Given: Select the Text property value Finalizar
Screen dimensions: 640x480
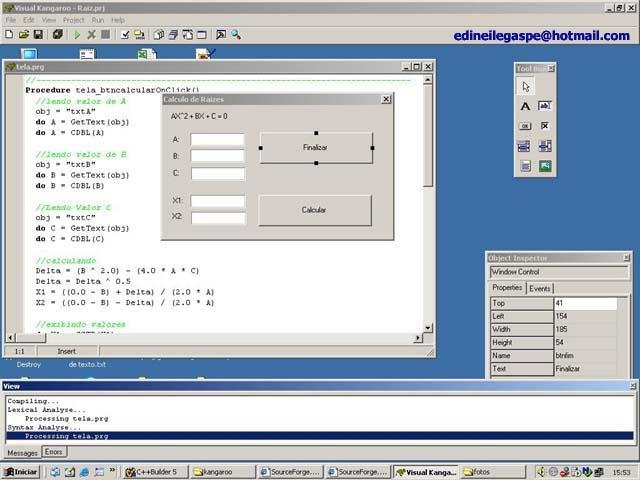Looking at the screenshot, I should click(x=585, y=369).
